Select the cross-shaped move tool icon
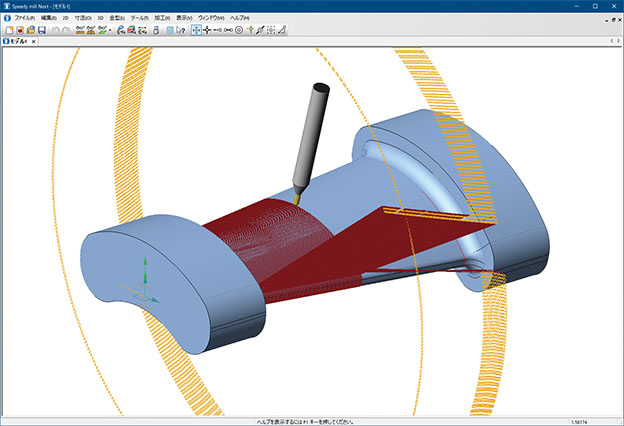 coord(207,30)
